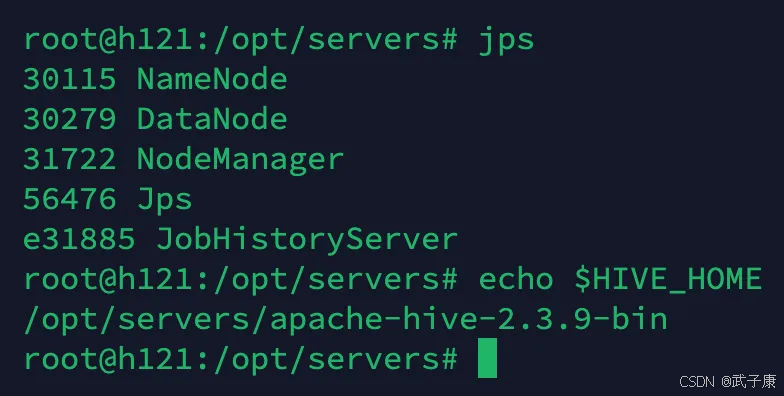Screen dimensions: 784x396
Task: Click the CSDN watermark text
Action: coord(696,382)
